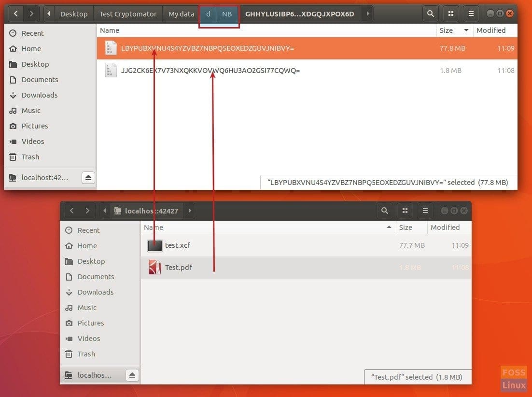Click the search icon in localhost window
The width and height of the screenshot is (532, 397).
point(384,211)
